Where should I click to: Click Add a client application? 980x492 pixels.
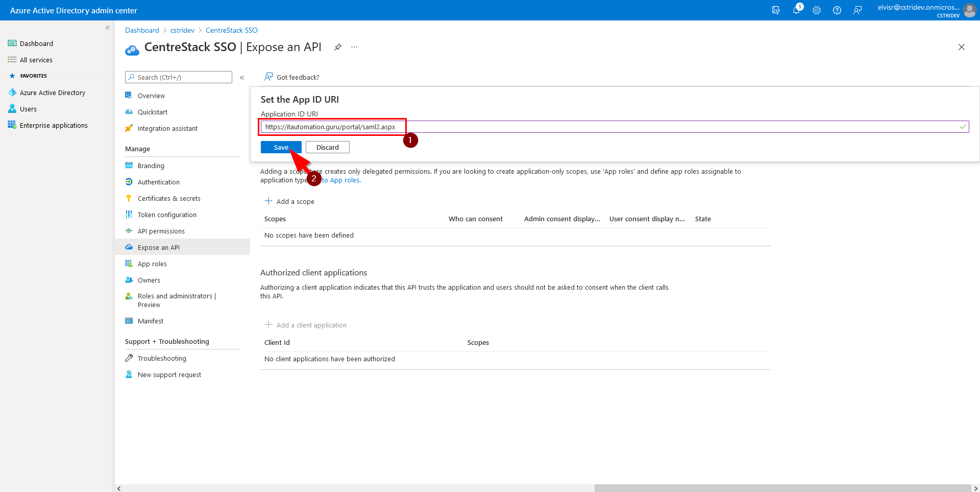point(305,325)
